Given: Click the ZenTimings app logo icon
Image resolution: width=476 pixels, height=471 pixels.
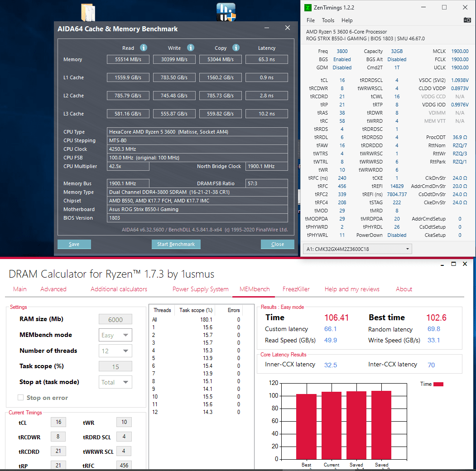Looking at the screenshot, I should pos(308,8).
